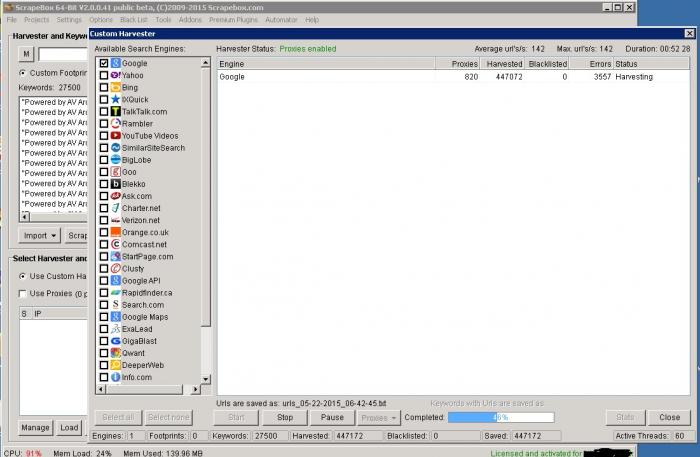The image size is (700, 457).
Task: Click the Yahoo engine icon
Action: [x=116, y=75]
